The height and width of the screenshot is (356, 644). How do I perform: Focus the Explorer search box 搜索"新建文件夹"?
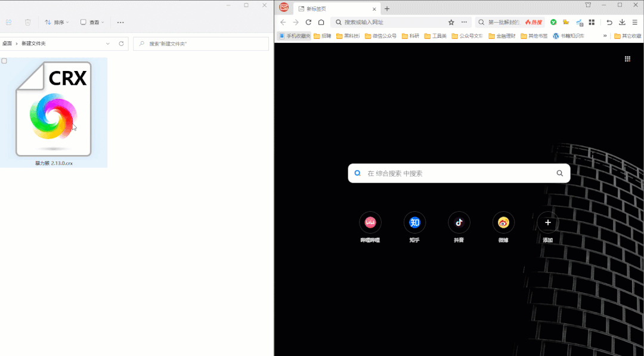click(201, 44)
